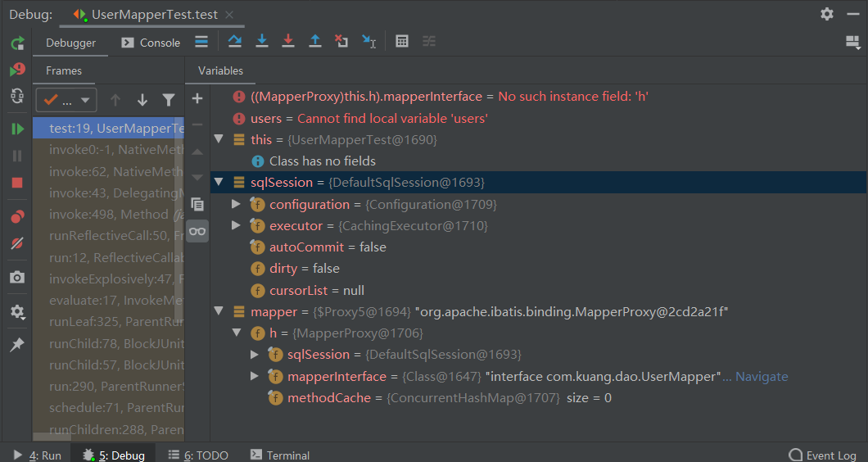Duplicate watch icon in variables sidebar
The height and width of the screenshot is (462, 868).
[x=197, y=205]
